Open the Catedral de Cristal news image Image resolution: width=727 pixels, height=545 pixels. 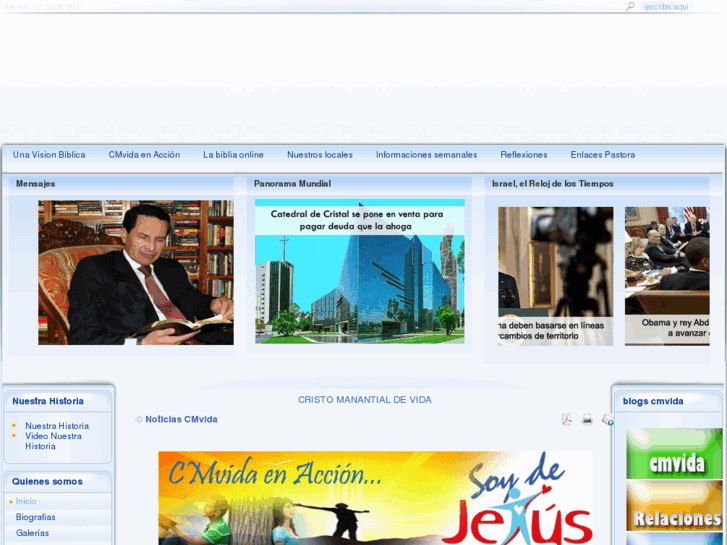pos(360,271)
